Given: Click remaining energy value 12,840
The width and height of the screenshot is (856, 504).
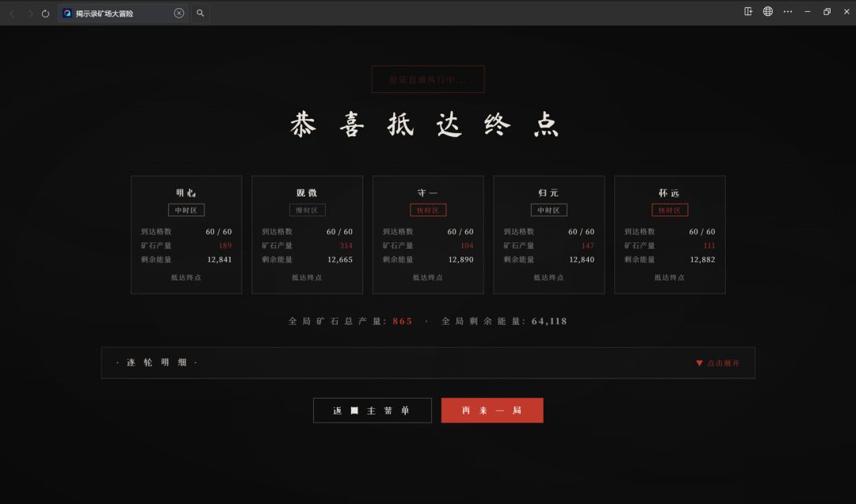Looking at the screenshot, I should pyautogui.click(x=582, y=260).
